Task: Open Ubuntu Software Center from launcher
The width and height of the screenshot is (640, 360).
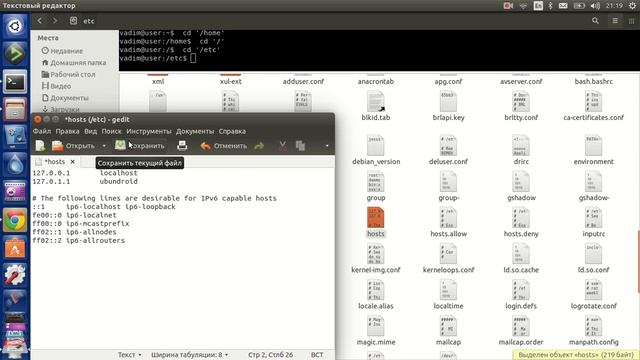Action: coord(15,249)
